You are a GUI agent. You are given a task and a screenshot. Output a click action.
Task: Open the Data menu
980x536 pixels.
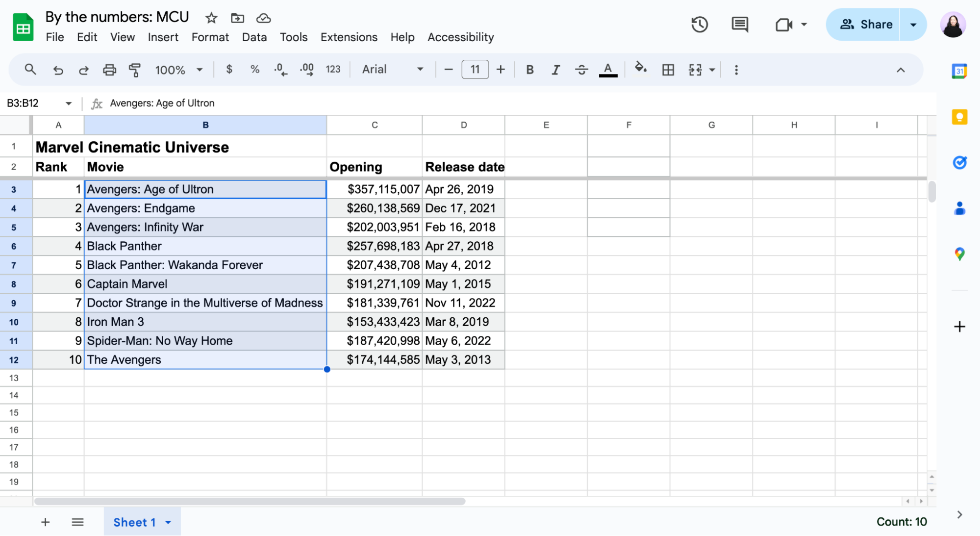[254, 37]
